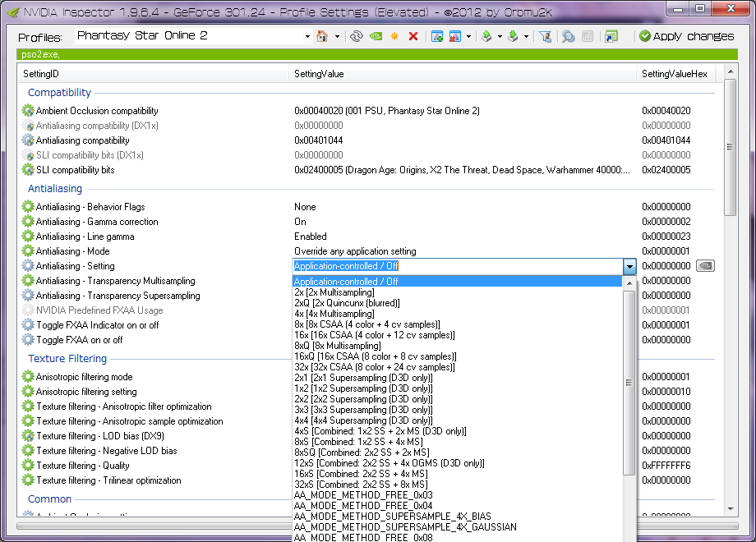Open the export profile arrow menu
This screenshot has height=542, width=756.
(500, 37)
